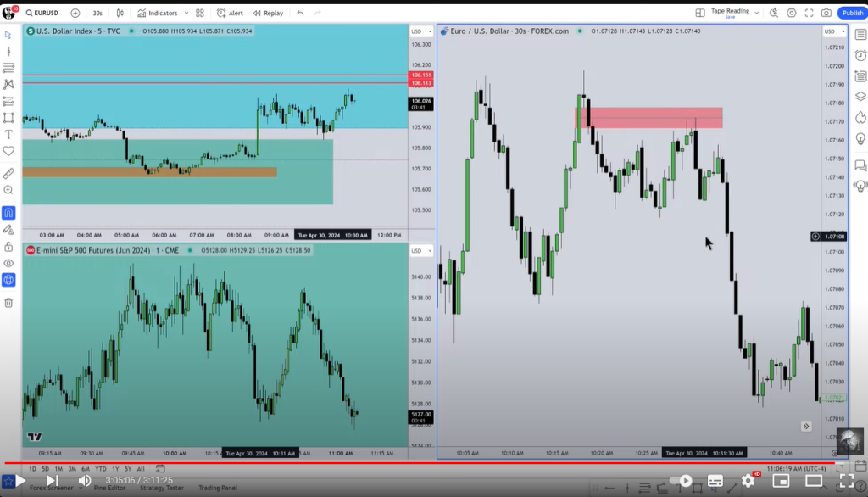Image resolution: width=868 pixels, height=497 pixels.
Task: Open YouTube video settings gear
Action: pyautogui.click(x=748, y=480)
